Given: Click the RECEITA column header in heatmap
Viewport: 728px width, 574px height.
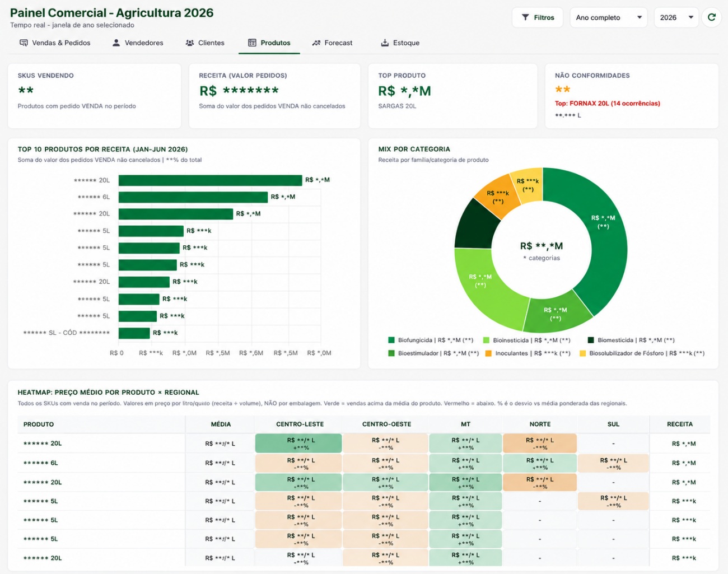Looking at the screenshot, I should pos(680,424).
